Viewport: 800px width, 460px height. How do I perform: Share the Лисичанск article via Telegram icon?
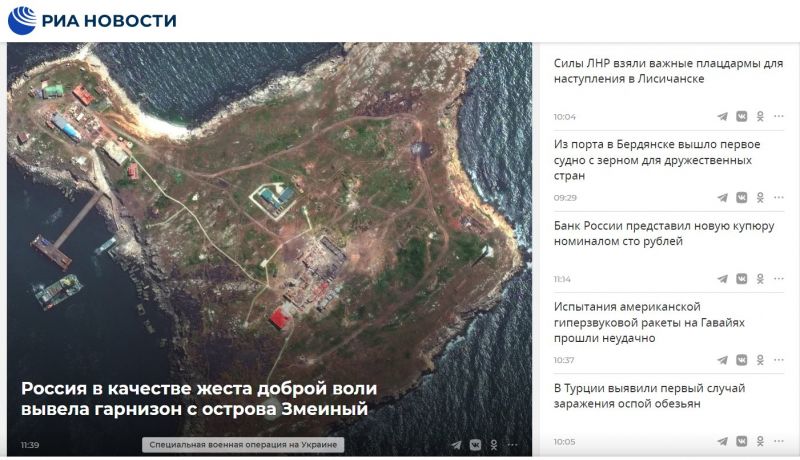point(722,117)
